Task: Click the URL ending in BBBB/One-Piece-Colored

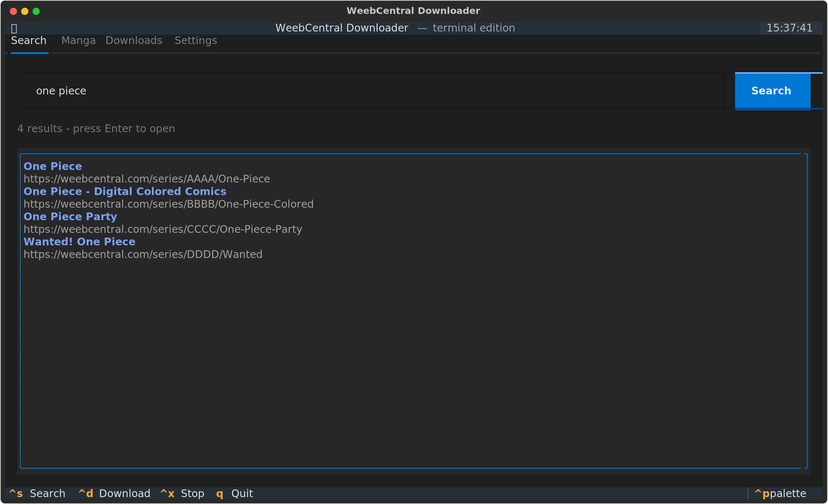Action: [168, 204]
